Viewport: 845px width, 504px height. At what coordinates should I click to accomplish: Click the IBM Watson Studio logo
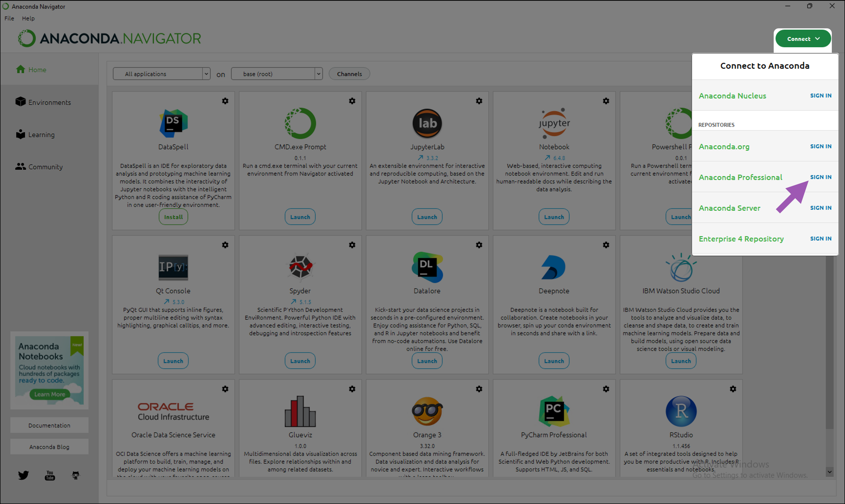(681, 267)
